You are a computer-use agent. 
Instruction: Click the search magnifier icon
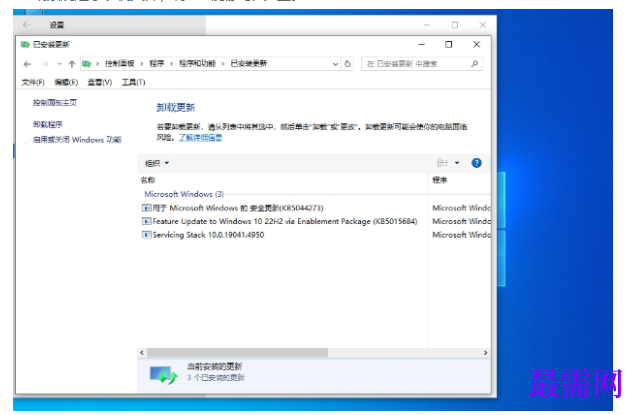pos(474,64)
